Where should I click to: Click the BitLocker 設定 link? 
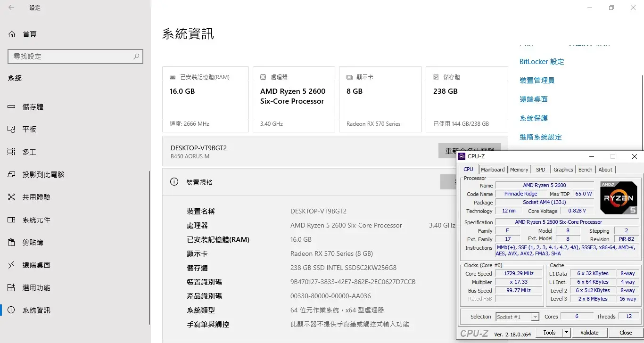[542, 62]
